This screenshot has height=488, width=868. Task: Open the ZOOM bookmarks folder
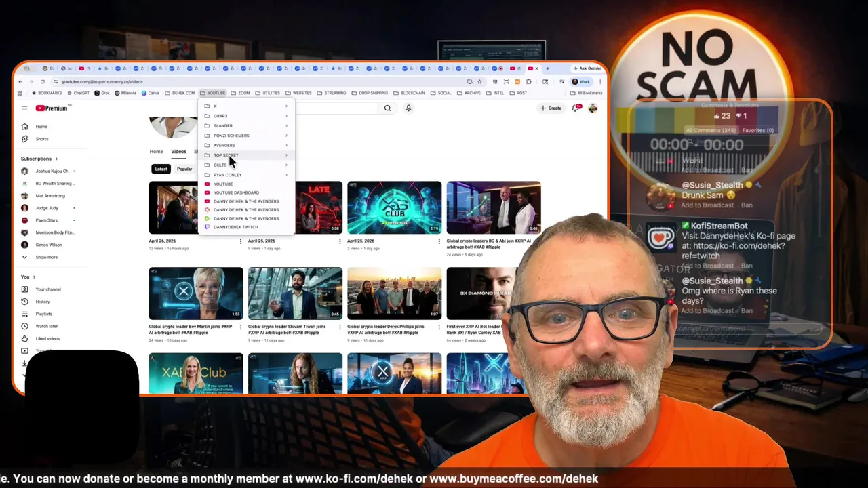pyautogui.click(x=240, y=93)
